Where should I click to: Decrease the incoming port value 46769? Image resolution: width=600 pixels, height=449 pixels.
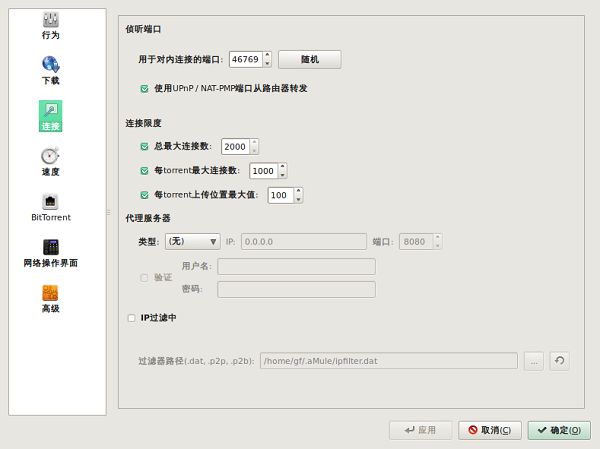[267, 64]
